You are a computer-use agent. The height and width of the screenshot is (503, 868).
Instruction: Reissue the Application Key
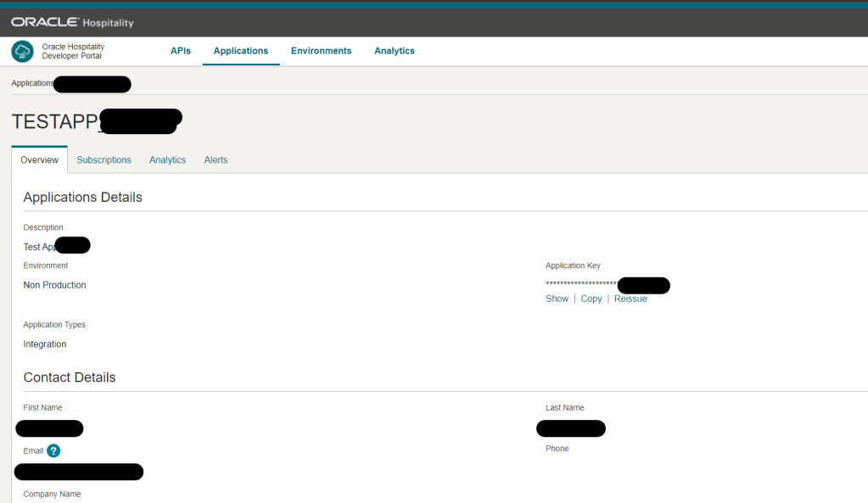coord(630,299)
